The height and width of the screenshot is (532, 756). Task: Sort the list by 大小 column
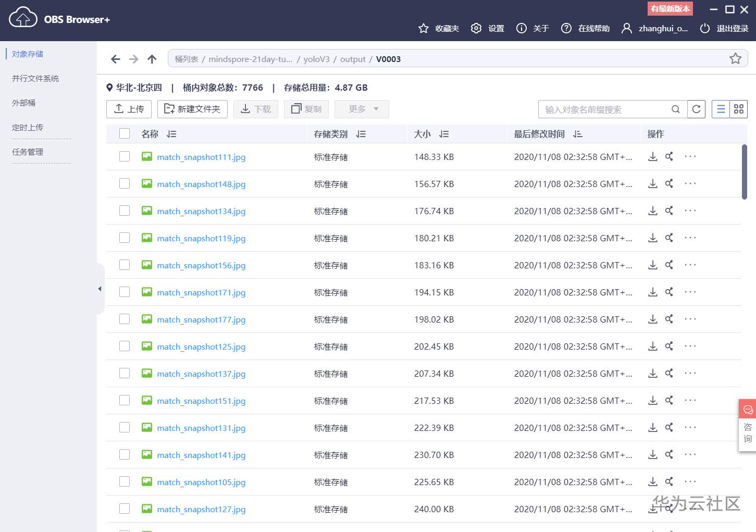(x=443, y=134)
